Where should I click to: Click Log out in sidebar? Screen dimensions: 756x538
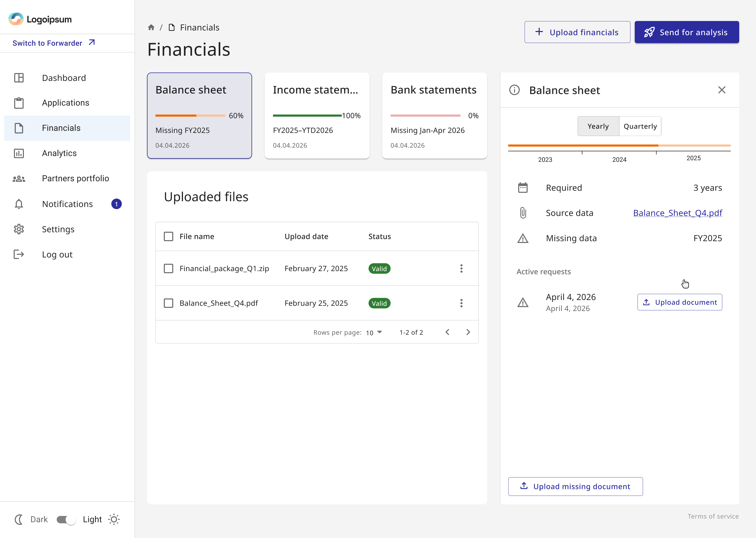67,255
